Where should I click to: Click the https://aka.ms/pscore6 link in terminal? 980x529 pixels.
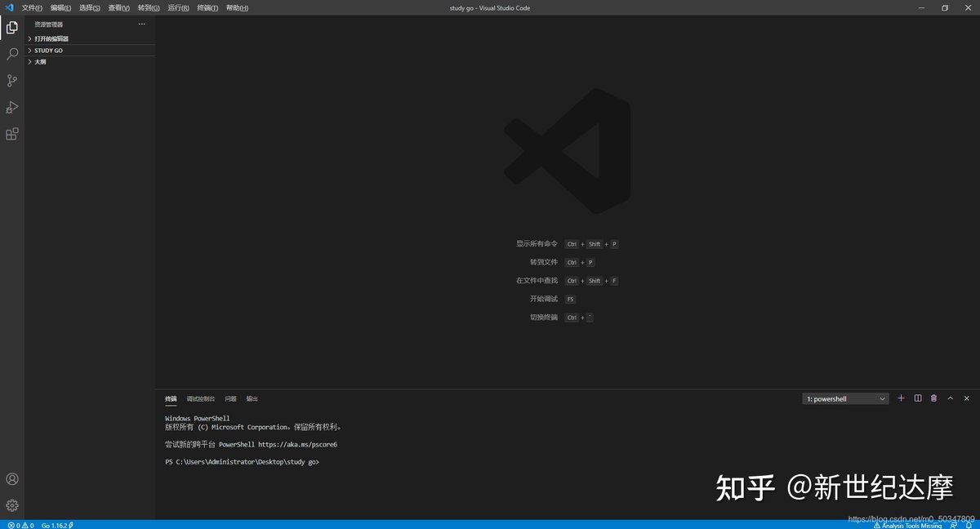pos(297,445)
